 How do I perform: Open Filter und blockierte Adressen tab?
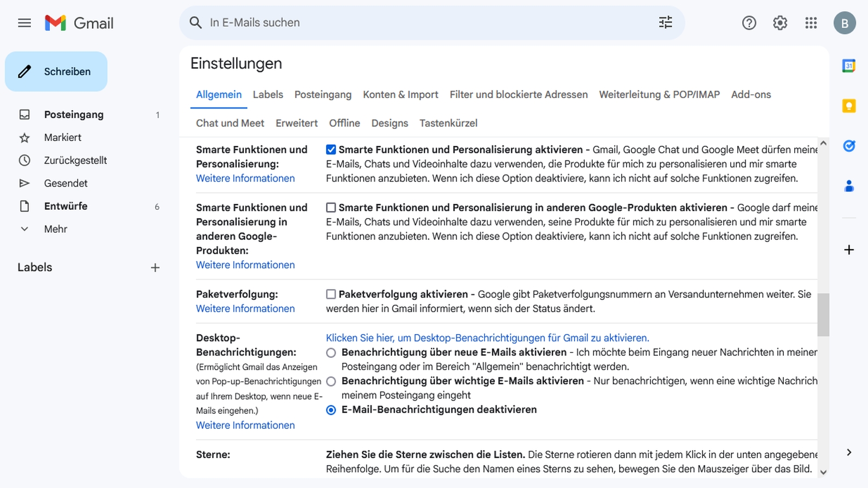click(x=519, y=94)
